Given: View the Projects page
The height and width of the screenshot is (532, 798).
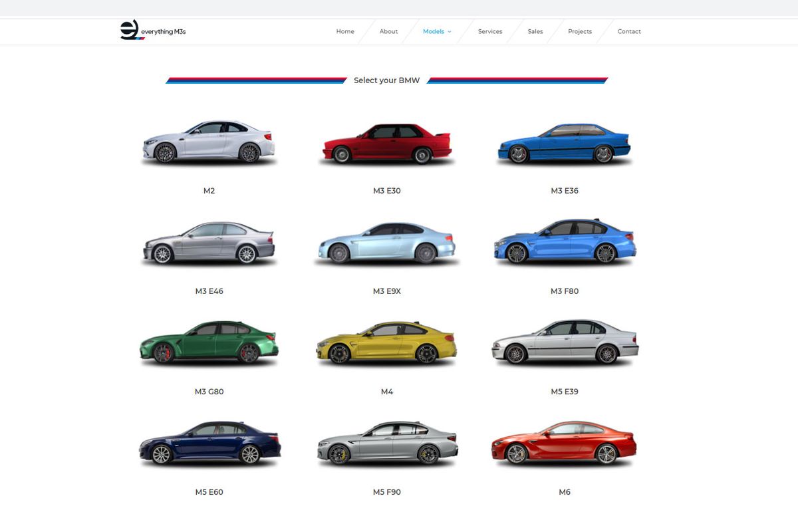Looking at the screenshot, I should pyautogui.click(x=579, y=31).
